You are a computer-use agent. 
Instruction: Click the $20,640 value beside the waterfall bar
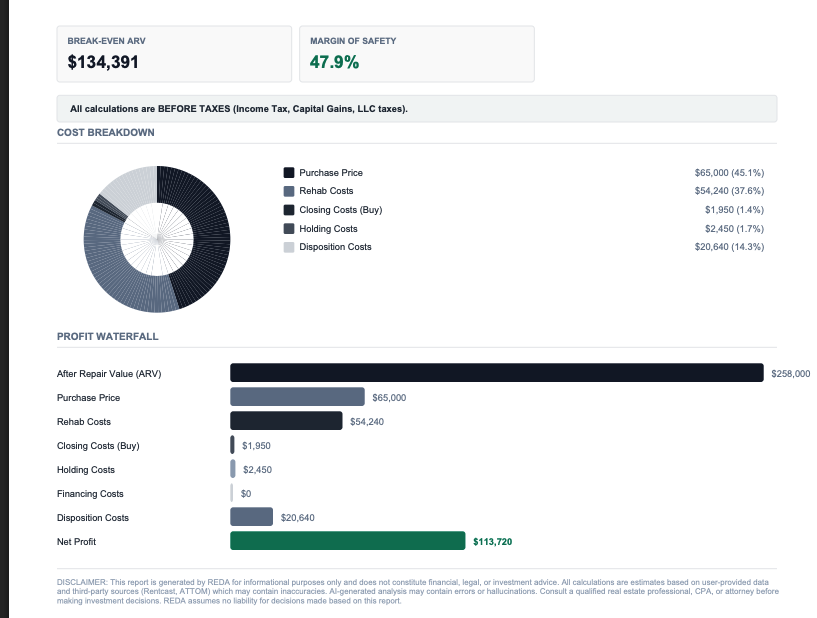coord(298,518)
